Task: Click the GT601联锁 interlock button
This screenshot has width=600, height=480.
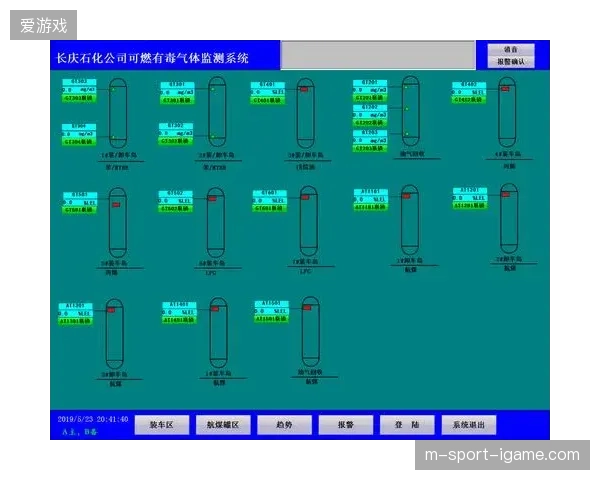Action: pyautogui.click(x=269, y=208)
